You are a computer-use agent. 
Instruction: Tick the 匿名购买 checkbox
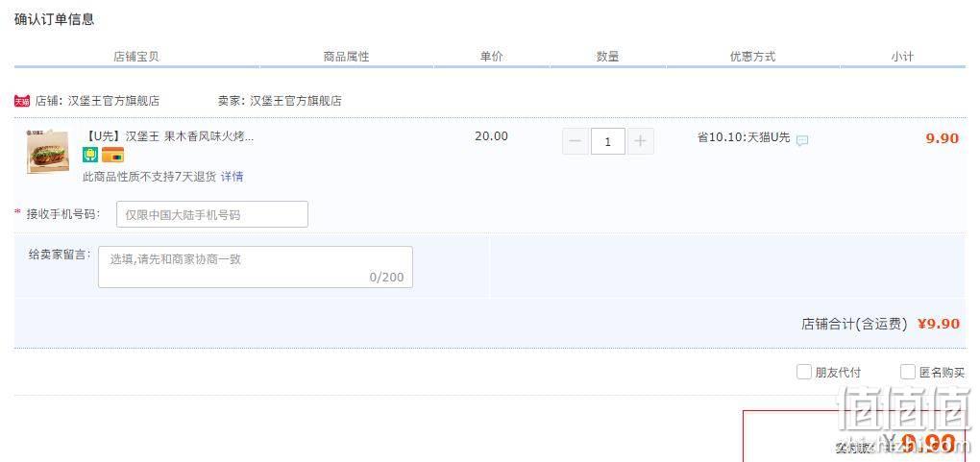click(x=908, y=372)
